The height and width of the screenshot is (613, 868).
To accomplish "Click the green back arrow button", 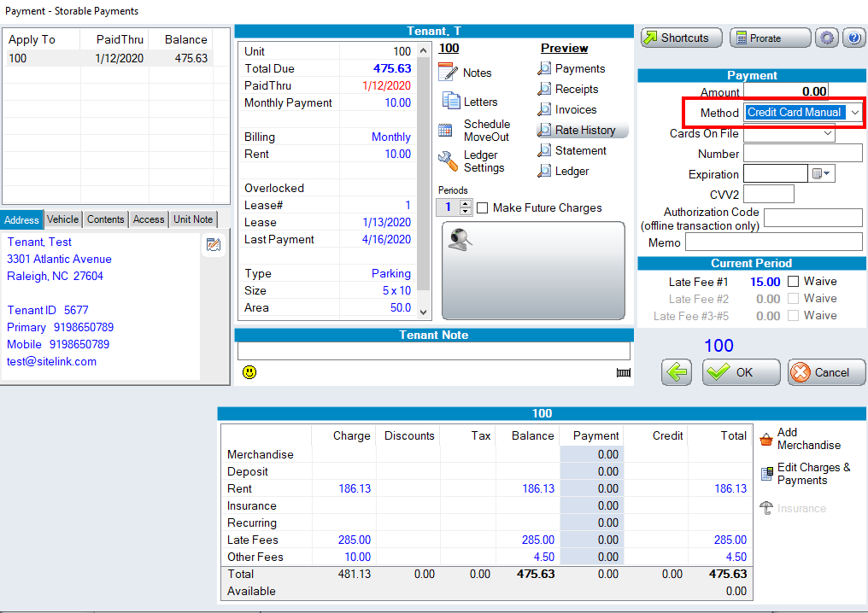I will (677, 372).
